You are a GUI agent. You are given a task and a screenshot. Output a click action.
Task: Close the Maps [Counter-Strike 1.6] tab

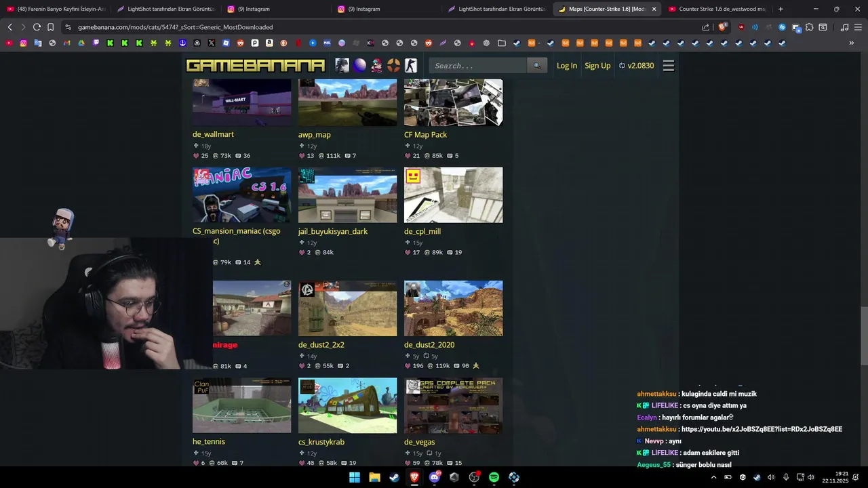(654, 9)
